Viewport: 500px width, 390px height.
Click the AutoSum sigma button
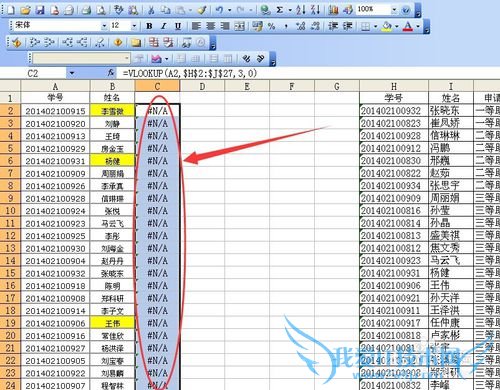[280, 10]
